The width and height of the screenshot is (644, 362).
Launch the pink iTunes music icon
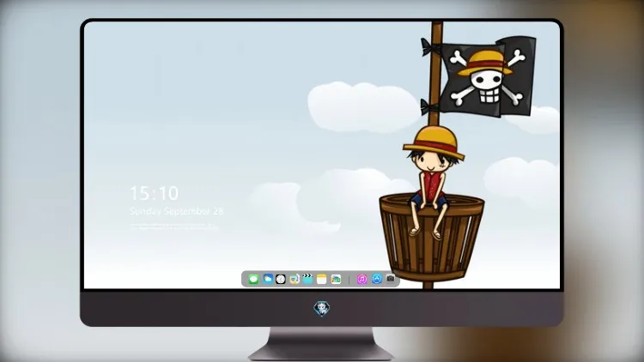point(361,279)
